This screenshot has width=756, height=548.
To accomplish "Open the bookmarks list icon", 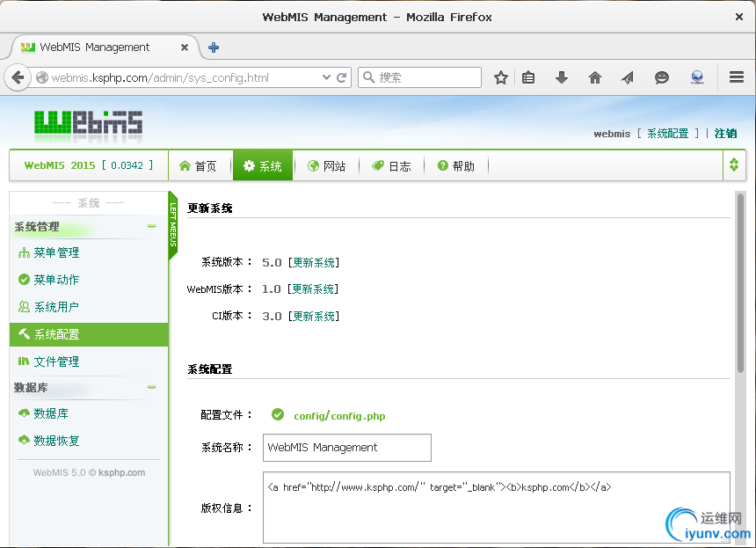I will click(x=528, y=77).
